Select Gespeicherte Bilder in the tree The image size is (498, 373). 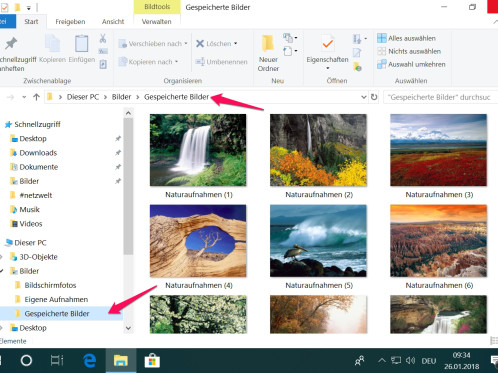click(57, 314)
